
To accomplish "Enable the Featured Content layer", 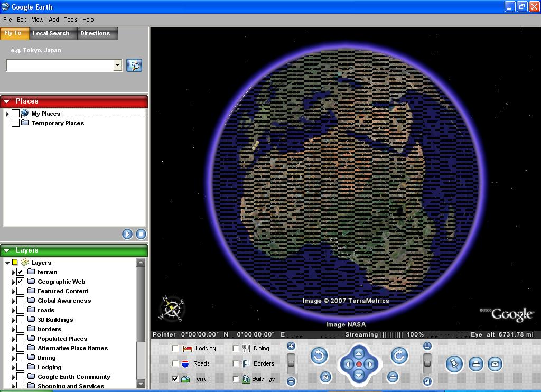I will pos(21,291).
